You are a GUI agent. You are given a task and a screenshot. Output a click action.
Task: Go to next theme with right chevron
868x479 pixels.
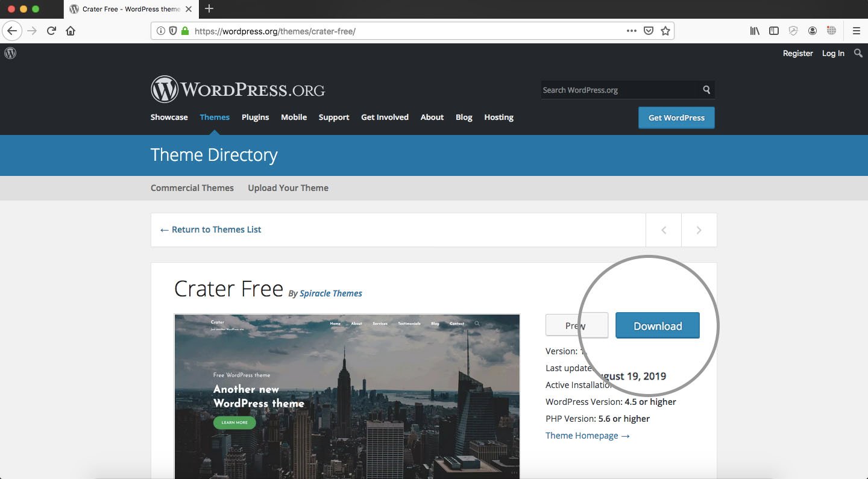tap(699, 230)
